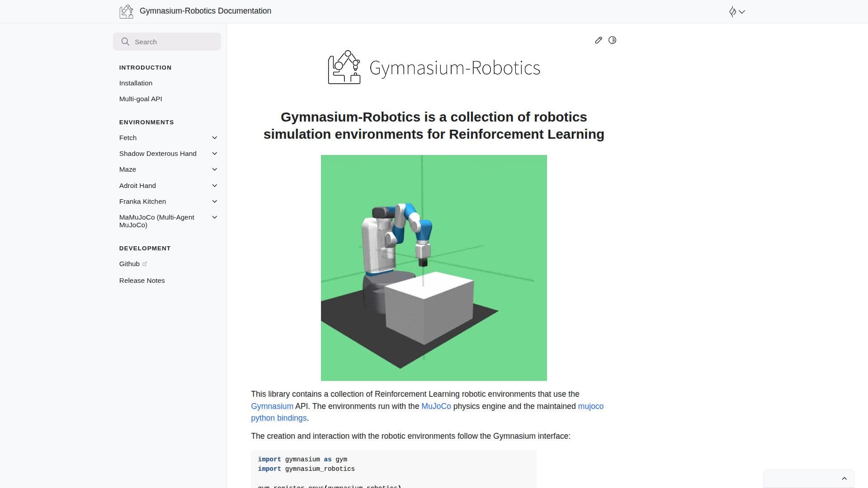Expand the Franka Kitchen chevron
Screen dimensions: 868x488
pos(215,202)
